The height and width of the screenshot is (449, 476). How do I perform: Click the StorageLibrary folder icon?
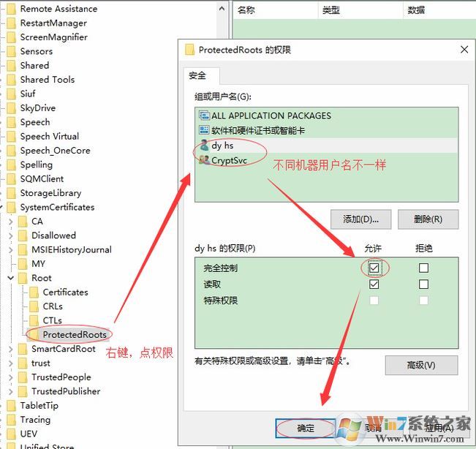tap(11, 193)
